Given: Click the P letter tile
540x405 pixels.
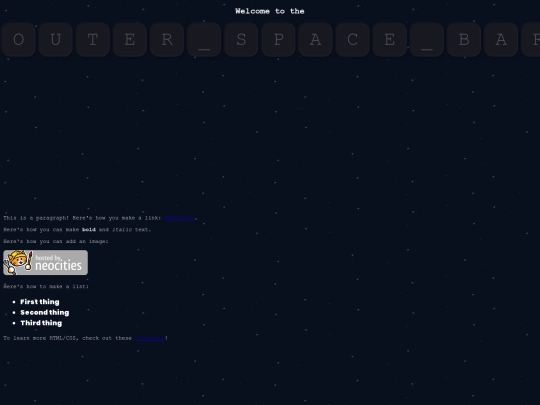Looking at the screenshot, I should (x=278, y=40).
